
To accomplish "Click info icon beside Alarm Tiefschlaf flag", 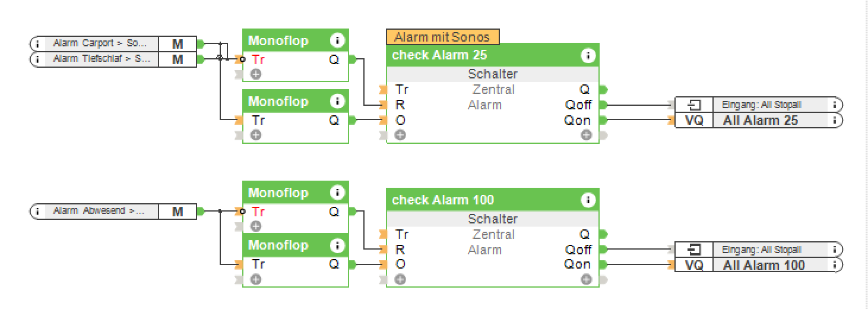I will (x=37, y=59).
